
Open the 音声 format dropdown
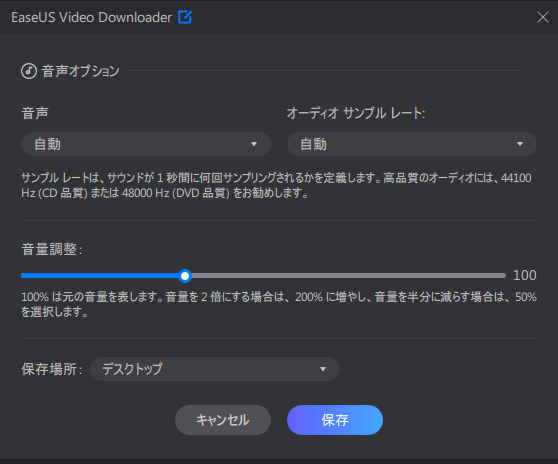(x=146, y=144)
